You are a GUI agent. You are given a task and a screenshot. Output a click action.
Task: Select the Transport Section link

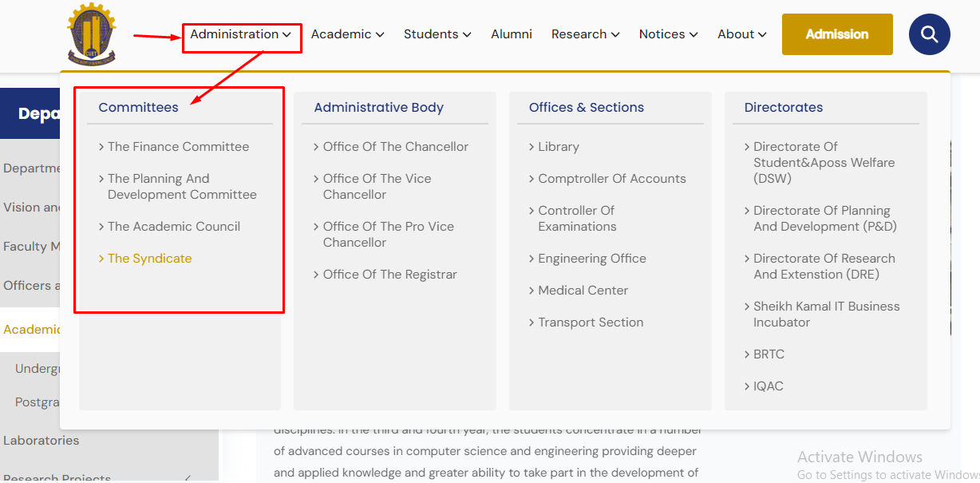point(591,323)
